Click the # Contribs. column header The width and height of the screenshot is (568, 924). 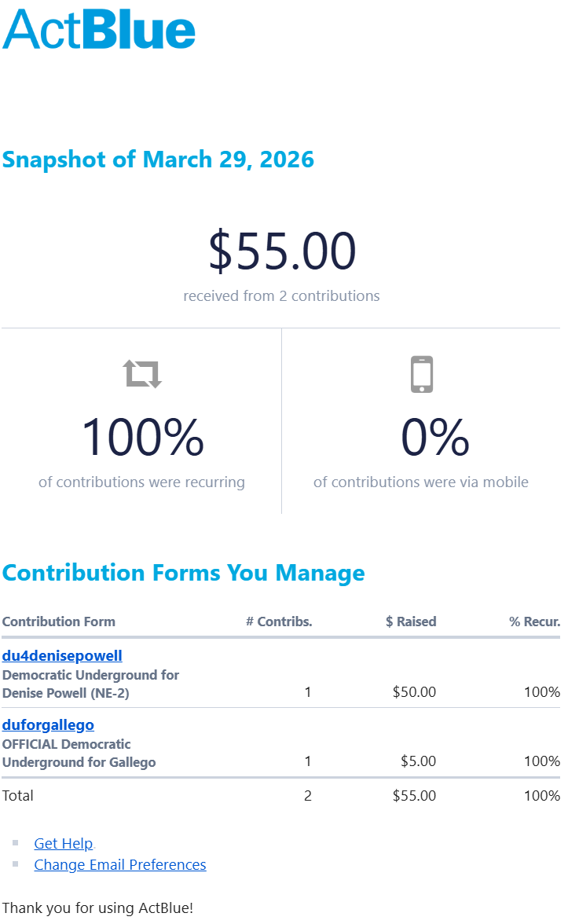pyautogui.click(x=279, y=621)
